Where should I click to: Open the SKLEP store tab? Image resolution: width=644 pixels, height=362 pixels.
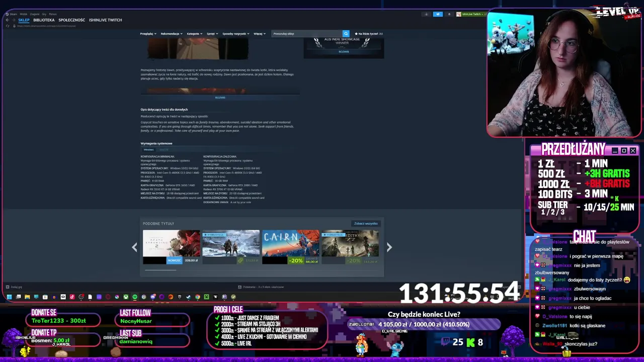pyautogui.click(x=24, y=20)
